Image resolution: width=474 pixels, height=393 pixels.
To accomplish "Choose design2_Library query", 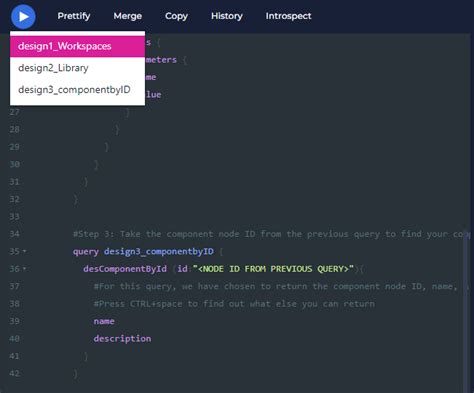I will (x=77, y=68).
